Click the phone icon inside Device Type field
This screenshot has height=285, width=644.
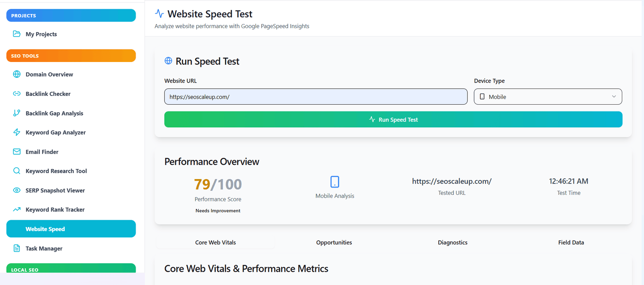tap(482, 97)
